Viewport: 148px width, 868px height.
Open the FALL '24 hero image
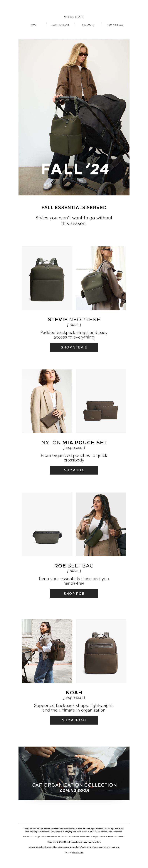(74, 117)
